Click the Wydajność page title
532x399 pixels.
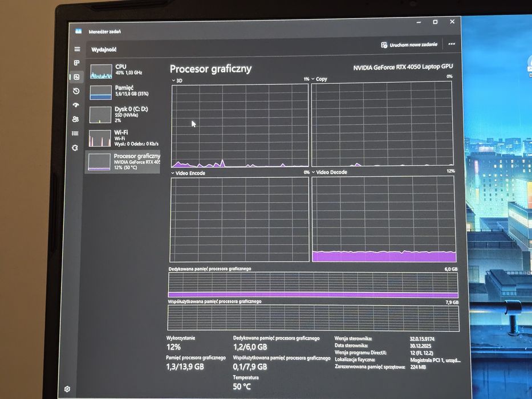click(104, 50)
